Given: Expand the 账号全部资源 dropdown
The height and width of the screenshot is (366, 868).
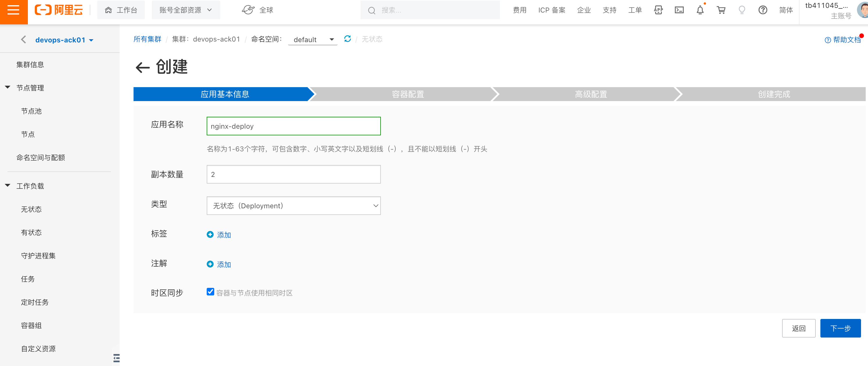Looking at the screenshot, I should pos(186,10).
